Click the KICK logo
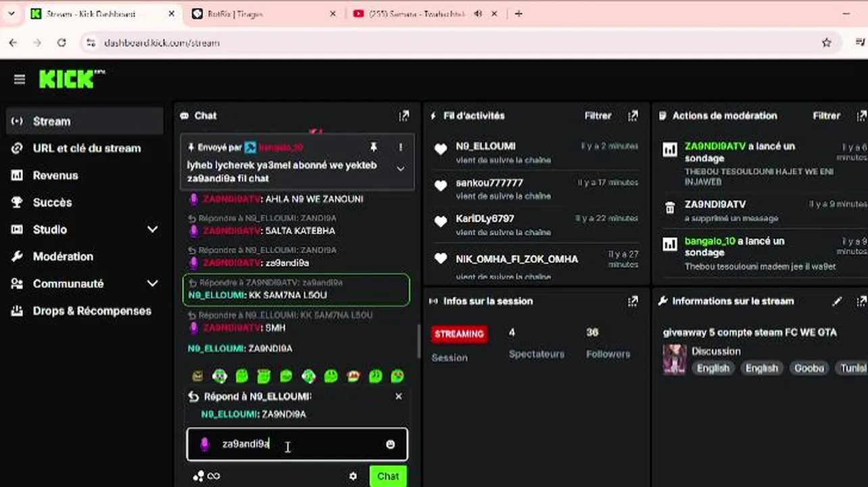 (x=72, y=79)
